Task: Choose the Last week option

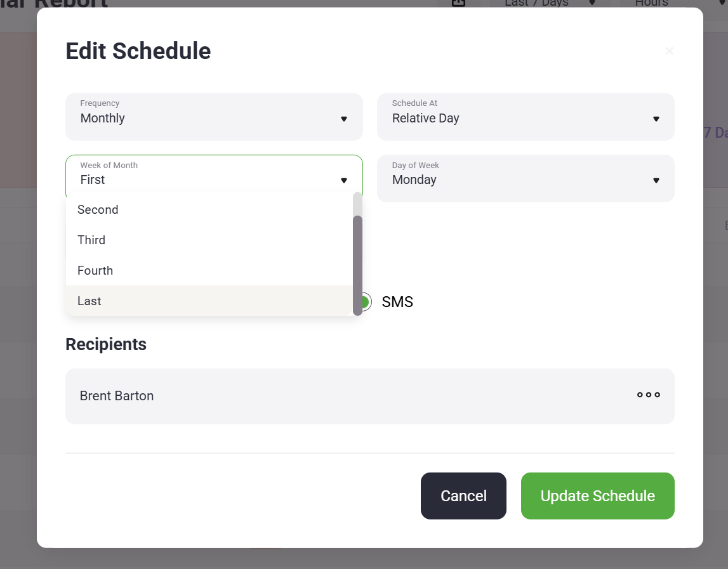Action: [89, 301]
